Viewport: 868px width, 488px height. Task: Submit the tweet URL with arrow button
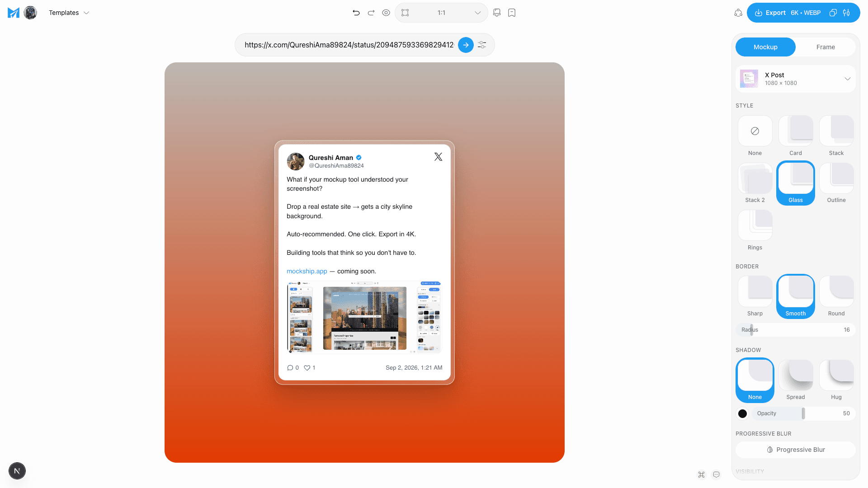(x=466, y=45)
